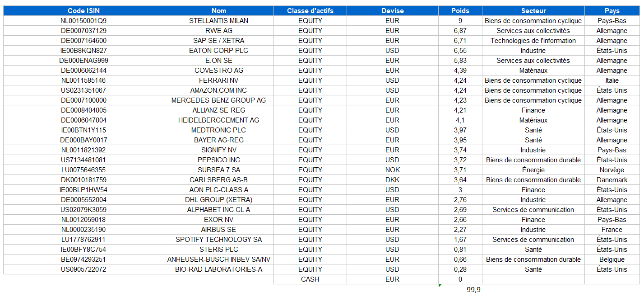
Task: Select the STELLANTIS MILAN name cell
Action: point(219,21)
